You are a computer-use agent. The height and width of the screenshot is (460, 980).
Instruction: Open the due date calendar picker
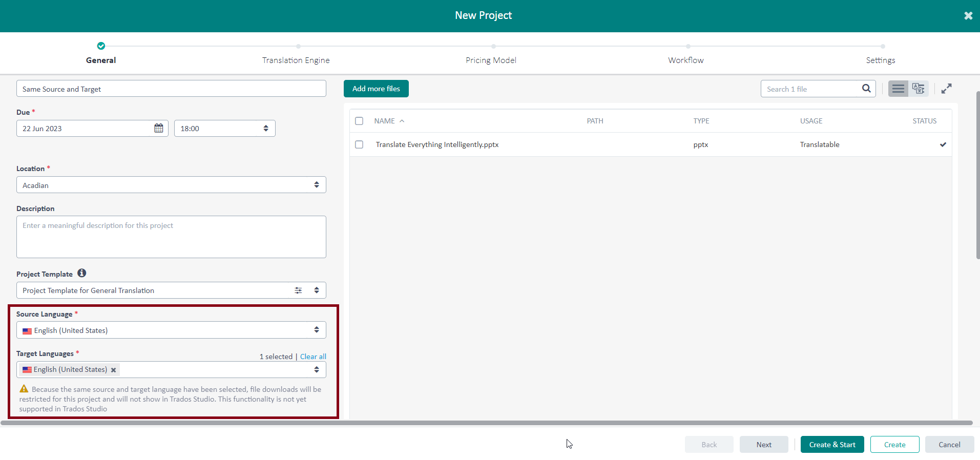(159, 128)
